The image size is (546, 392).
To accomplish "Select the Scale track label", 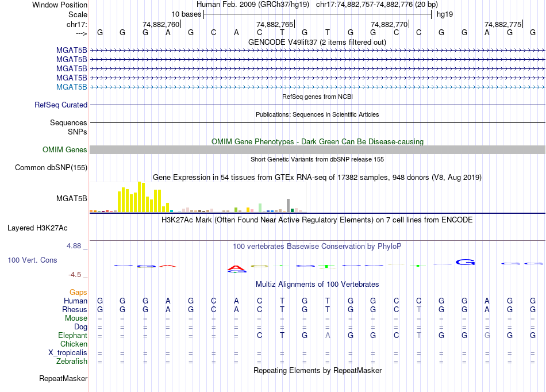I will [x=78, y=14].
